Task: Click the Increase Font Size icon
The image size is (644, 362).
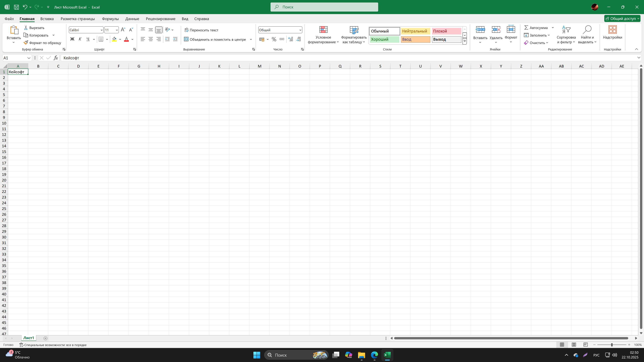Action: pos(123,30)
